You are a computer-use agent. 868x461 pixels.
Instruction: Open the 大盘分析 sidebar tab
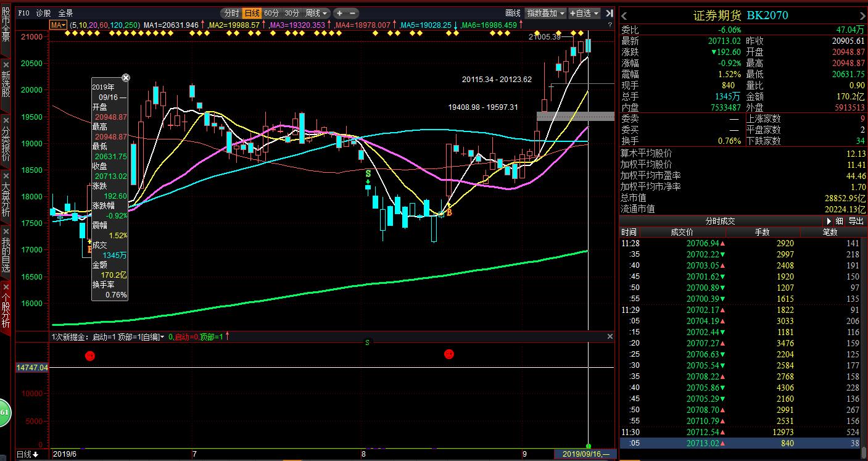[6, 199]
